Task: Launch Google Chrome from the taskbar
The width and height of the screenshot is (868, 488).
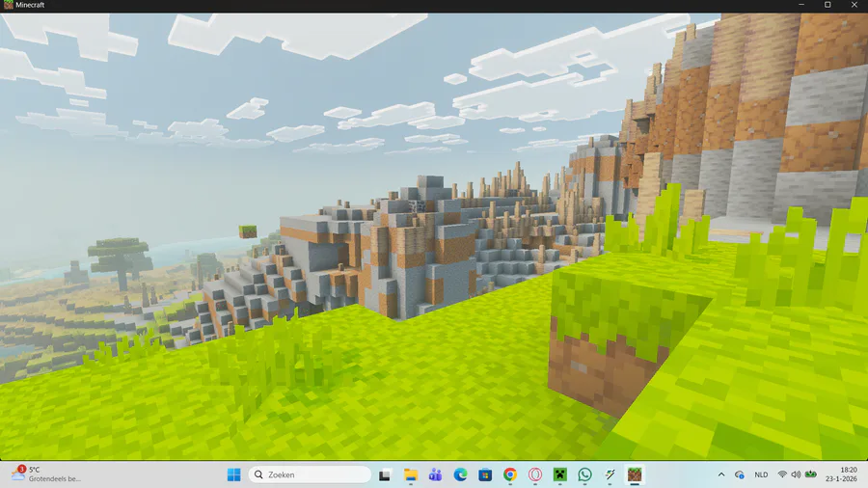Action: (x=510, y=474)
